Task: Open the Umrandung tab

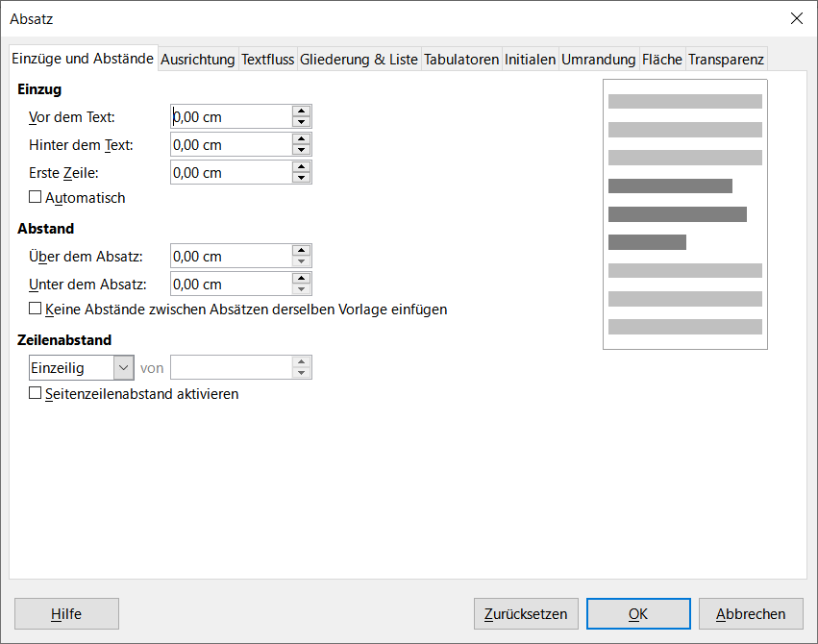Action: click(x=598, y=60)
